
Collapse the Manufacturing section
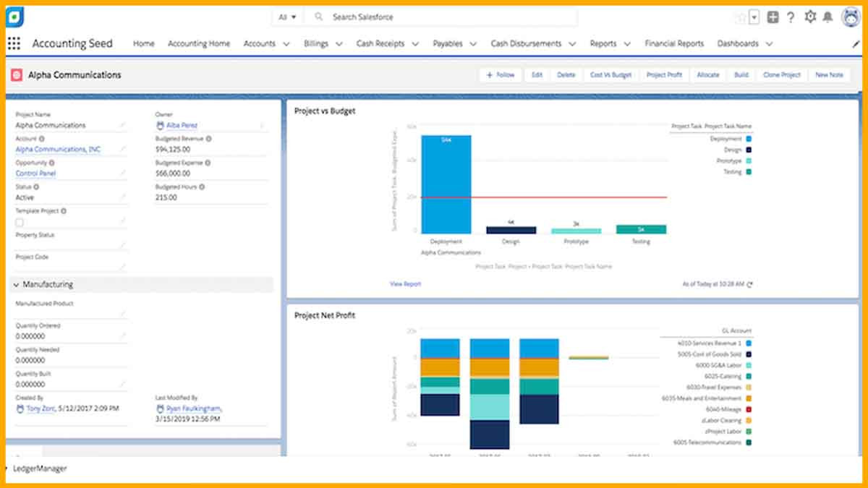click(16, 285)
